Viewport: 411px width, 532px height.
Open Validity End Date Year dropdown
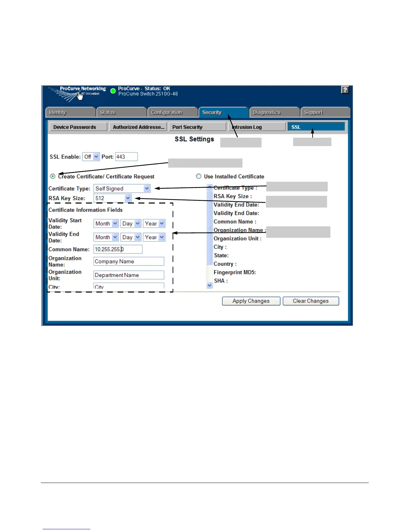[154, 237]
